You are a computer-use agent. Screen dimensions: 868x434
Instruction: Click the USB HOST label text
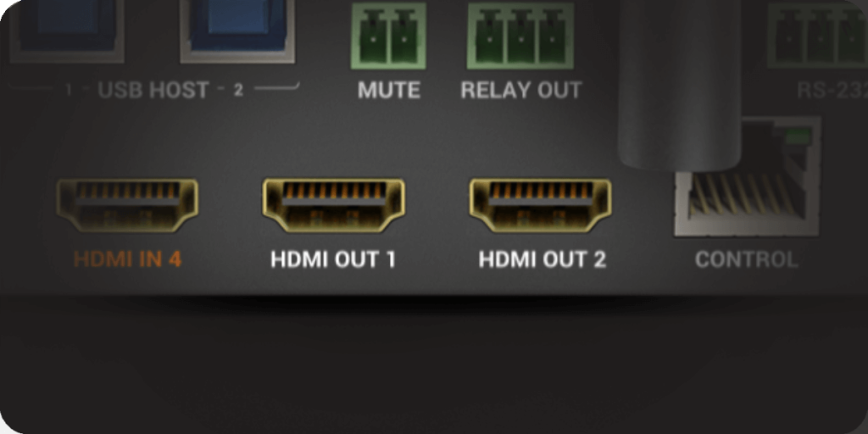153,90
